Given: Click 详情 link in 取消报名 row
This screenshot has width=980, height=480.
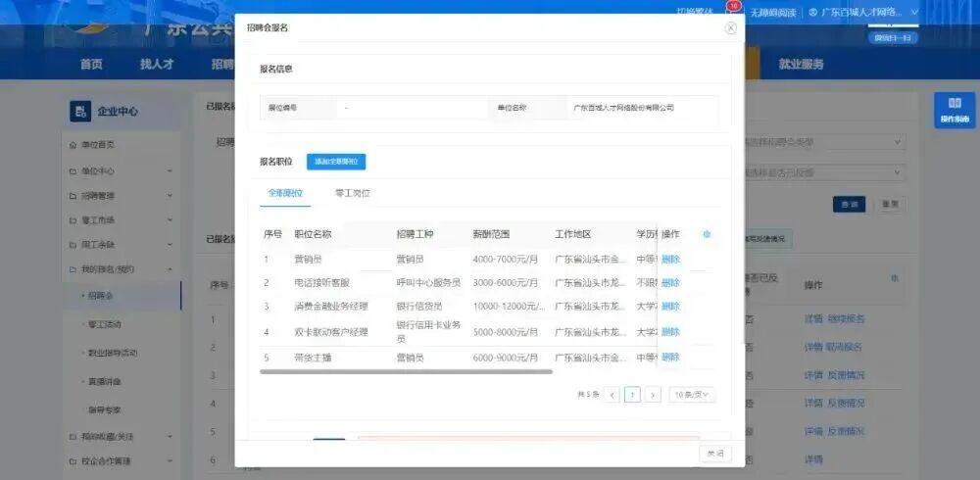Looking at the screenshot, I should click(813, 347).
